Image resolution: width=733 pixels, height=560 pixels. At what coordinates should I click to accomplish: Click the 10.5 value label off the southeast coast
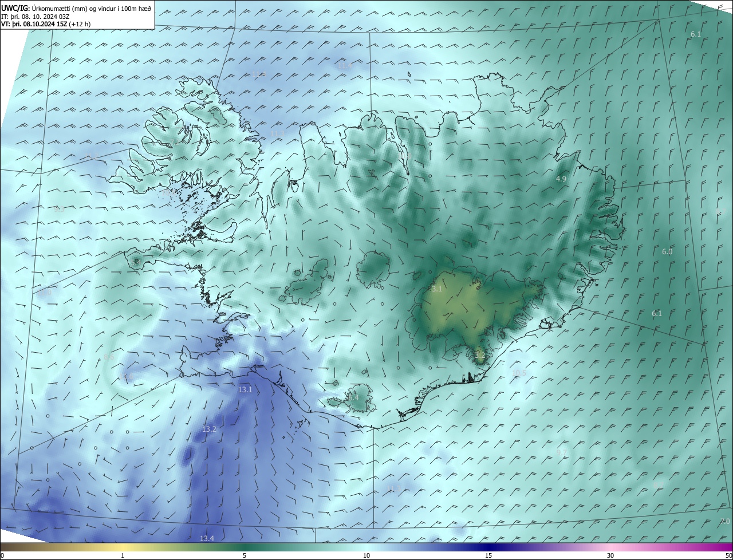pos(519,373)
